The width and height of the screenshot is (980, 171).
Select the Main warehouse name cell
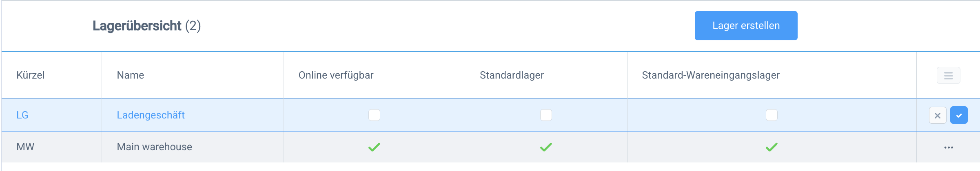[154, 147]
